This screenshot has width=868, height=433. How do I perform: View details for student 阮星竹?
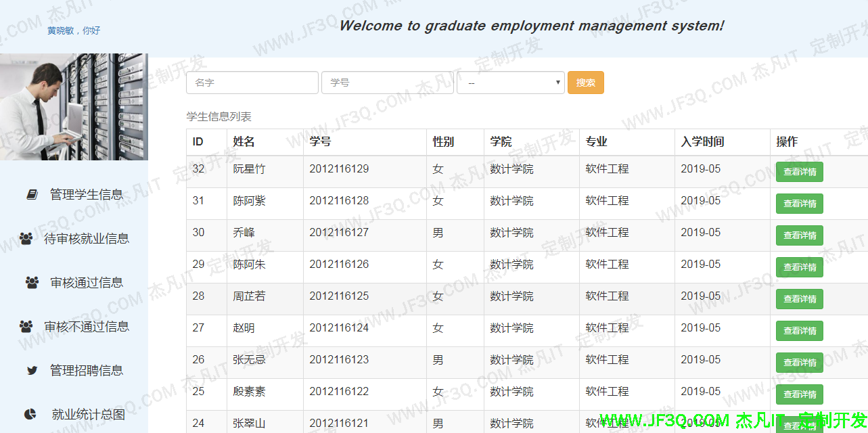[799, 172]
